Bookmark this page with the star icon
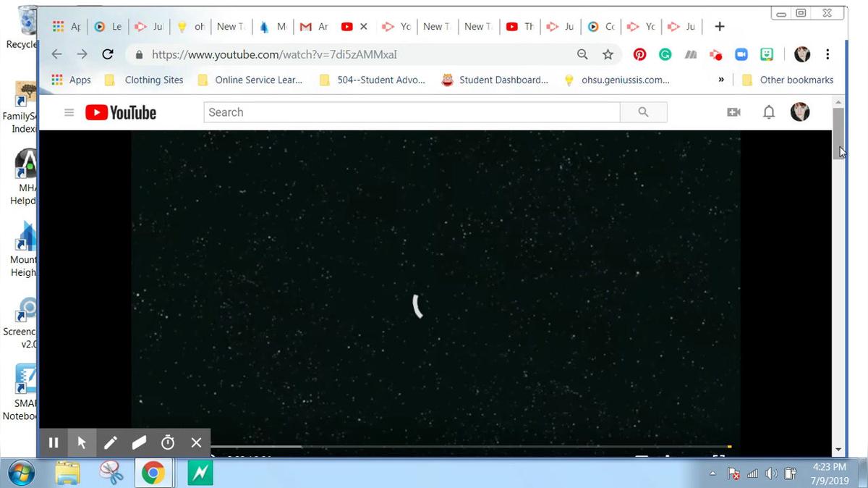The image size is (868, 488). pyautogui.click(x=608, y=54)
